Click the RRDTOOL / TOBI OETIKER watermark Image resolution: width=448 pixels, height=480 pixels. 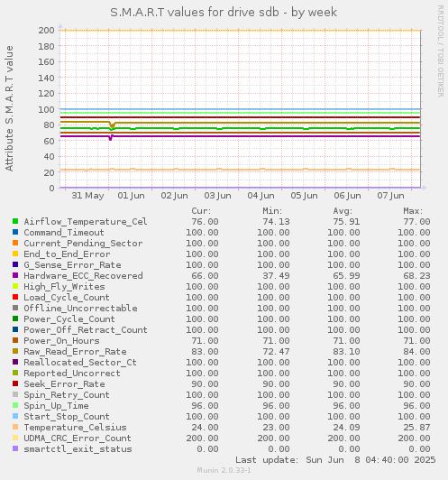click(x=441, y=51)
